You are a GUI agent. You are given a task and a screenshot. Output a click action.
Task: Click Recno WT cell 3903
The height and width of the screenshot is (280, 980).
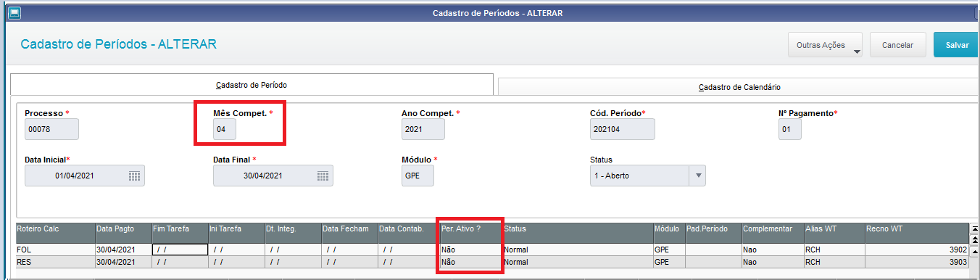(x=916, y=261)
